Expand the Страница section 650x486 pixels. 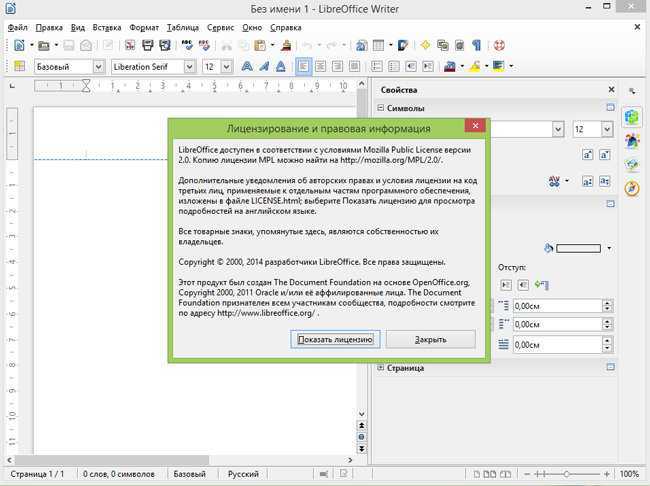click(x=381, y=368)
